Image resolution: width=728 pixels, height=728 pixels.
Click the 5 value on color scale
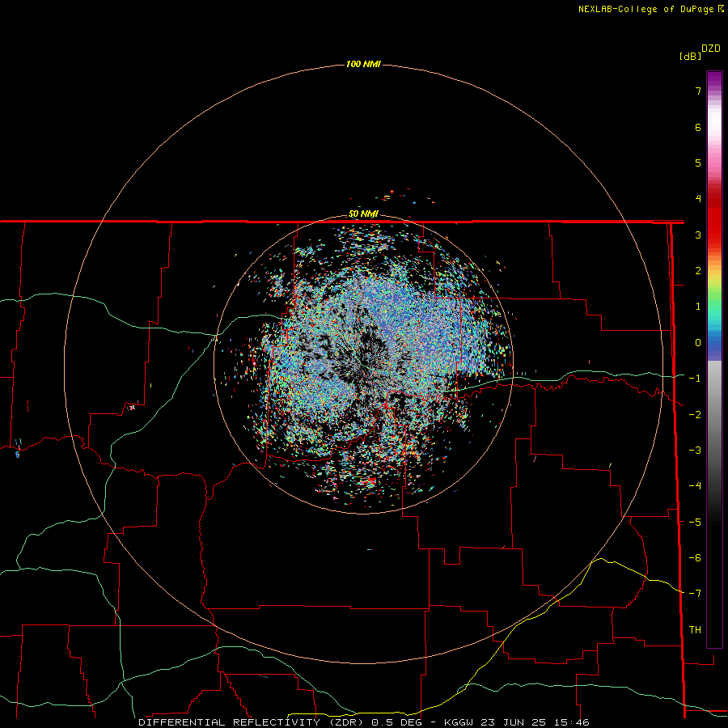[x=698, y=163]
